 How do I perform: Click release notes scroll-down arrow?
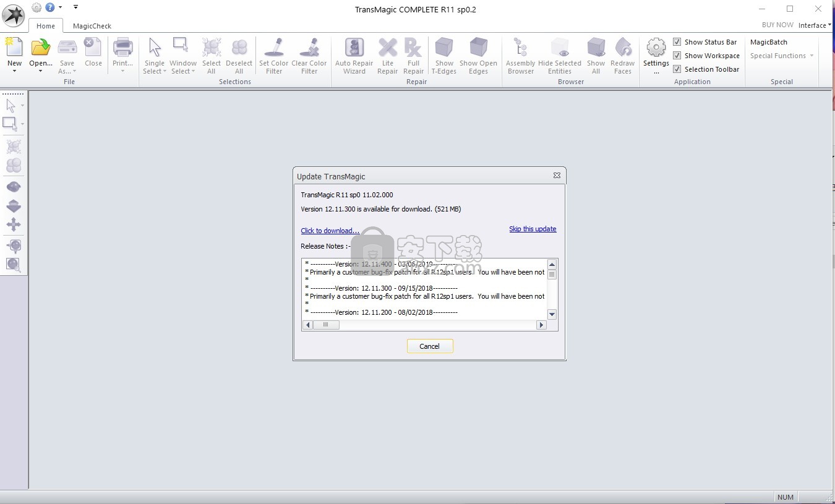[x=552, y=315]
